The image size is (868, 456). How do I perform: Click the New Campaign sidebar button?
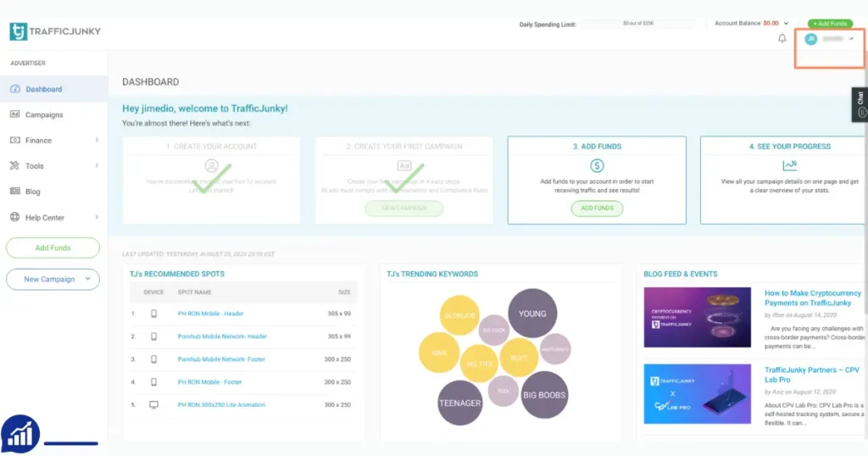[53, 279]
